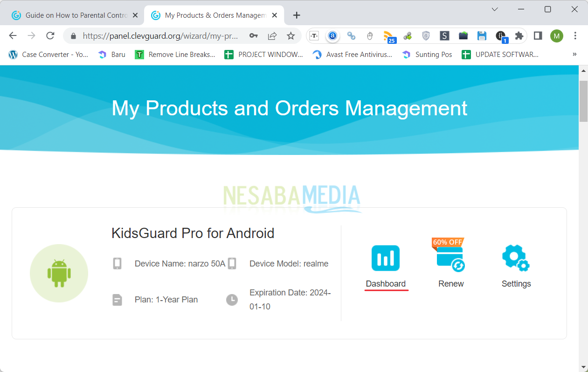Open the Remove Line Breaks bookmark
Screen dimensions: 588x372
coord(175,55)
